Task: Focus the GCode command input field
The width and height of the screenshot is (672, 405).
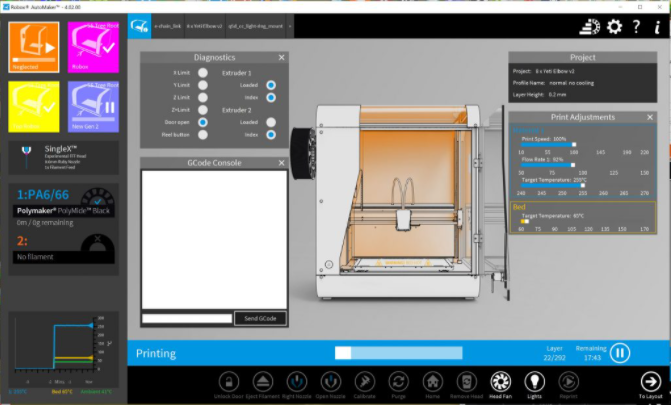Action: point(187,318)
